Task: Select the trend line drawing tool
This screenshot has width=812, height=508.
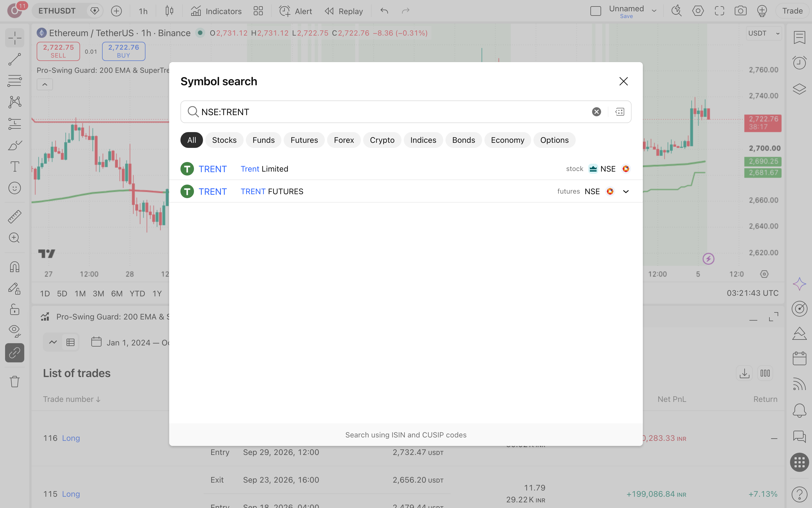Action: (15, 59)
